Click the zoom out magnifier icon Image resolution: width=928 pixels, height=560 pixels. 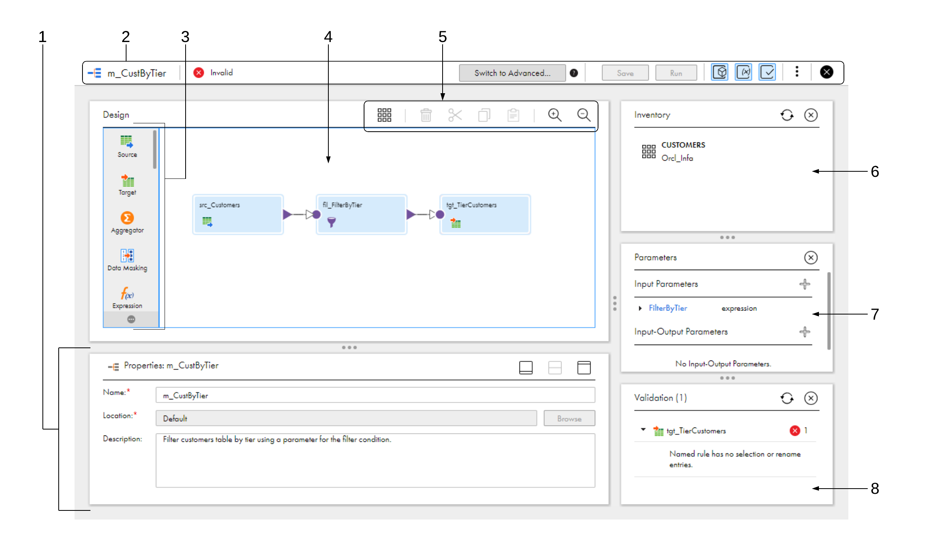pyautogui.click(x=583, y=115)
